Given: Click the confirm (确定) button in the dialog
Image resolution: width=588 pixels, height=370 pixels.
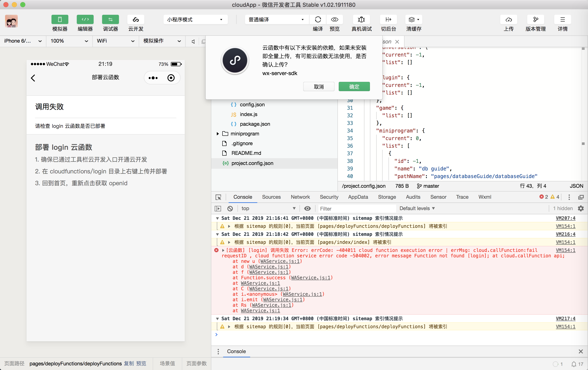Looking at the screenshot, I should coord(354,86).
